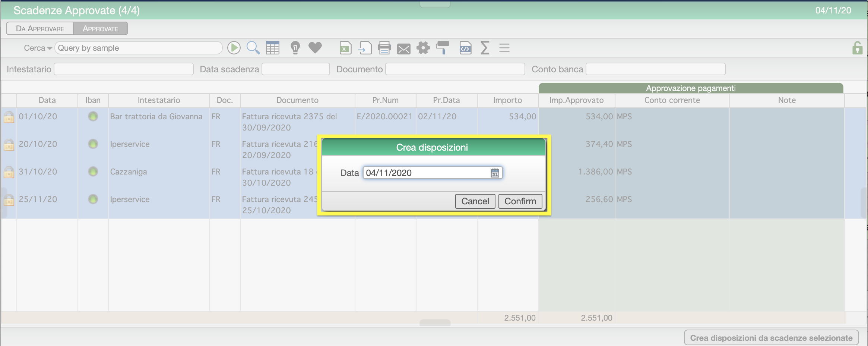Print the list with printer icon

pos(384,48)
